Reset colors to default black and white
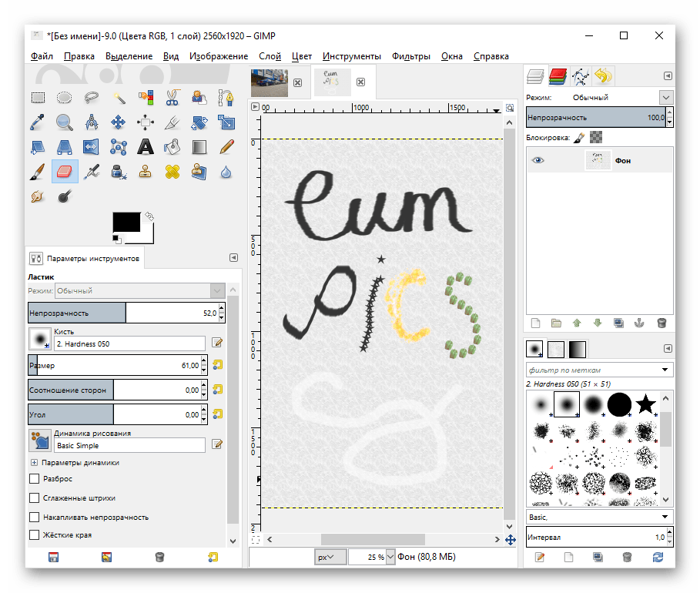 [116, 239]
